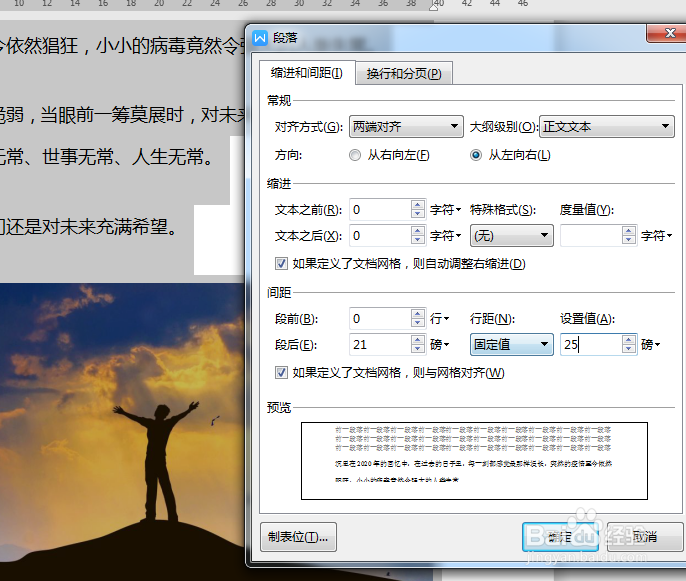
Task: Open the 文本之前 unit 字符 dropdown
Action: [445, 210]
